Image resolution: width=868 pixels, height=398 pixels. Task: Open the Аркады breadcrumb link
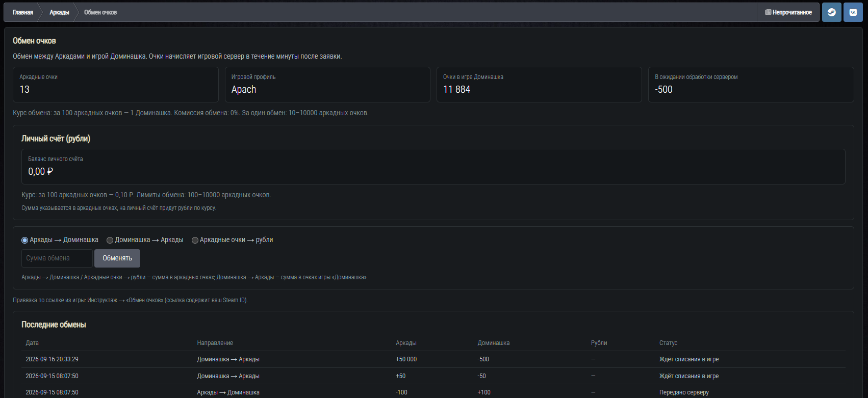pos(59,12)
